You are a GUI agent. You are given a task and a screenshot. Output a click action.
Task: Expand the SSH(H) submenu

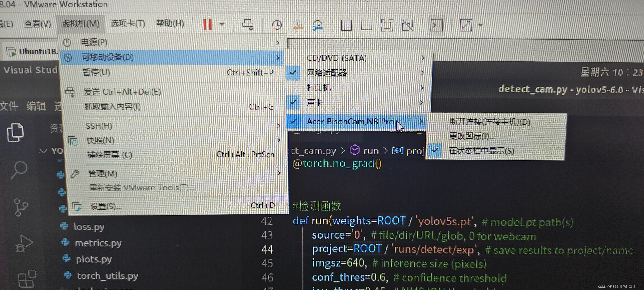(x=175, y=126)
